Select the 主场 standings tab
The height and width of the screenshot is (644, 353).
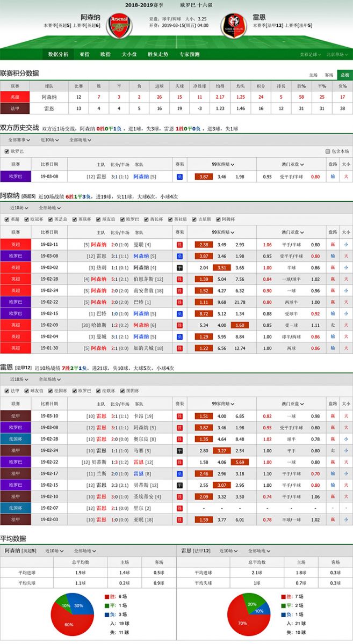(x=313, y=75)
